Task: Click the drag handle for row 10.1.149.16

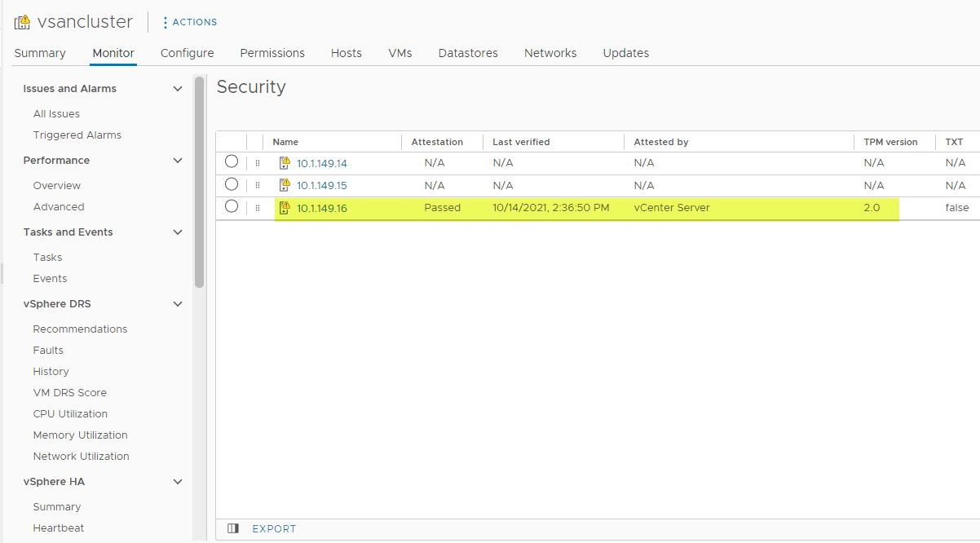Action: 258,208
